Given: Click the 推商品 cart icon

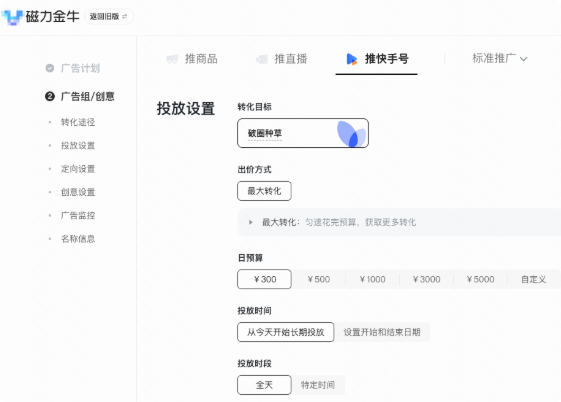Looking at the screenshot, I should tap(172, 59).
